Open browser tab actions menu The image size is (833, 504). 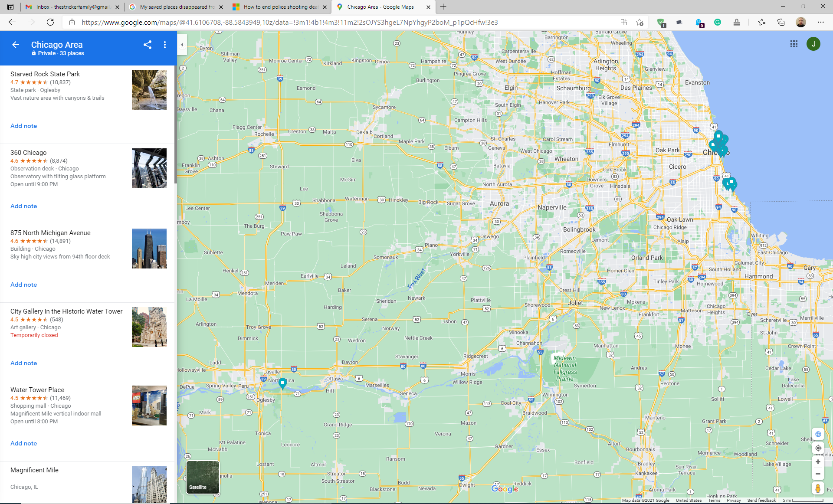click(10, 7)
